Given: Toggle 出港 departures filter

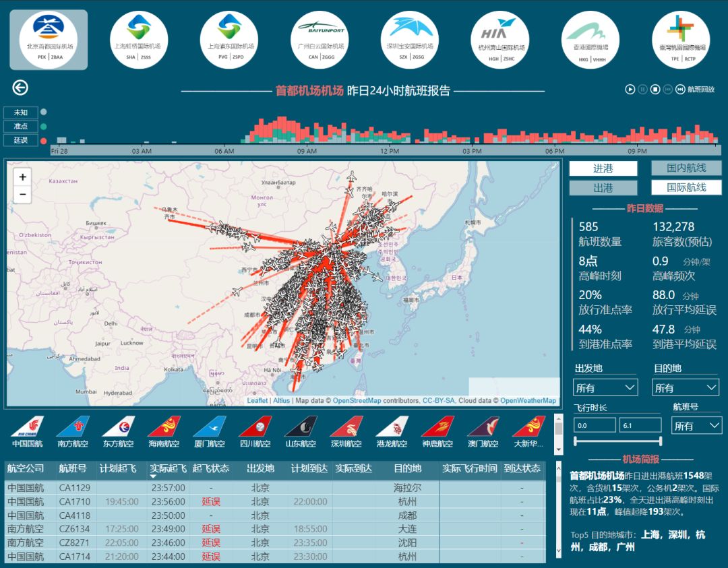Looking at the screenshot, I should point(603,188).
